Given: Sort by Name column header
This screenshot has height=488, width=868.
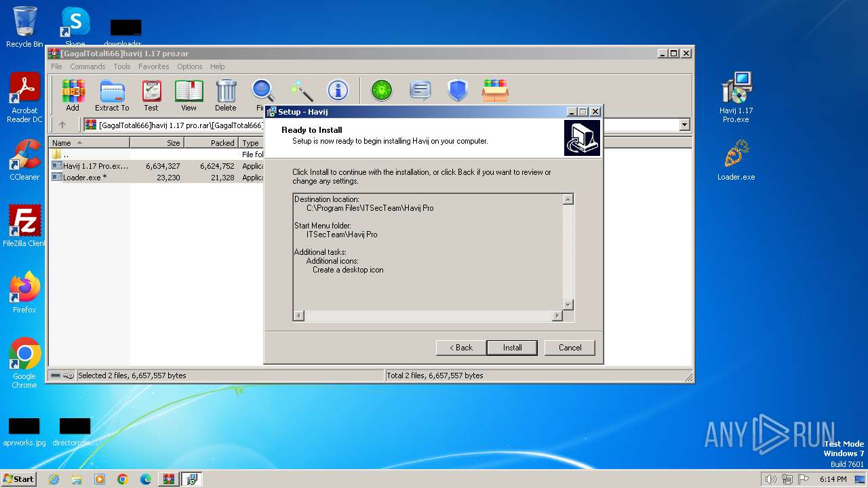Looking at the screenshot, I should 89,143.
